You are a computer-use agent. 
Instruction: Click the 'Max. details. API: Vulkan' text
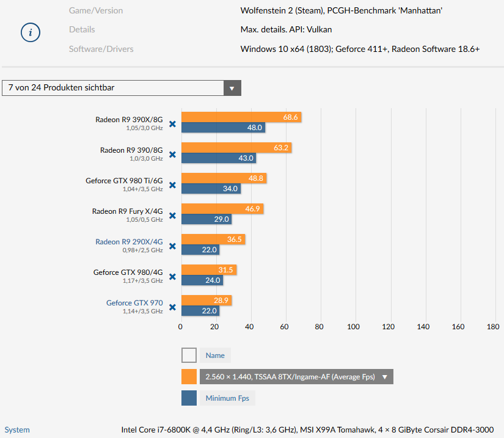[286, 29]
